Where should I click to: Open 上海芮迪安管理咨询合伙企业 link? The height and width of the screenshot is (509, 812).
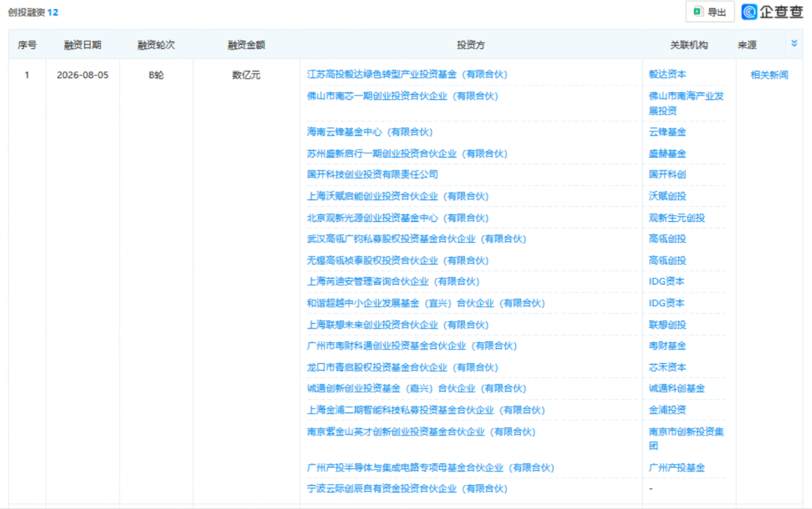pyautogui.click(x=393, y=281)
